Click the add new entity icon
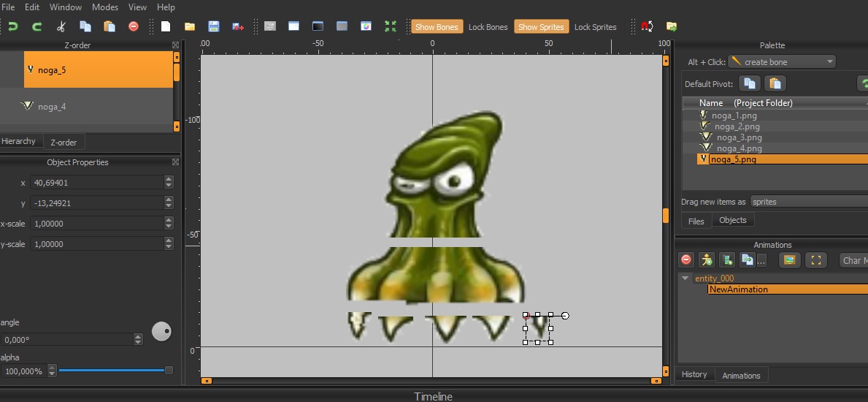 click(x=706, y=259)
